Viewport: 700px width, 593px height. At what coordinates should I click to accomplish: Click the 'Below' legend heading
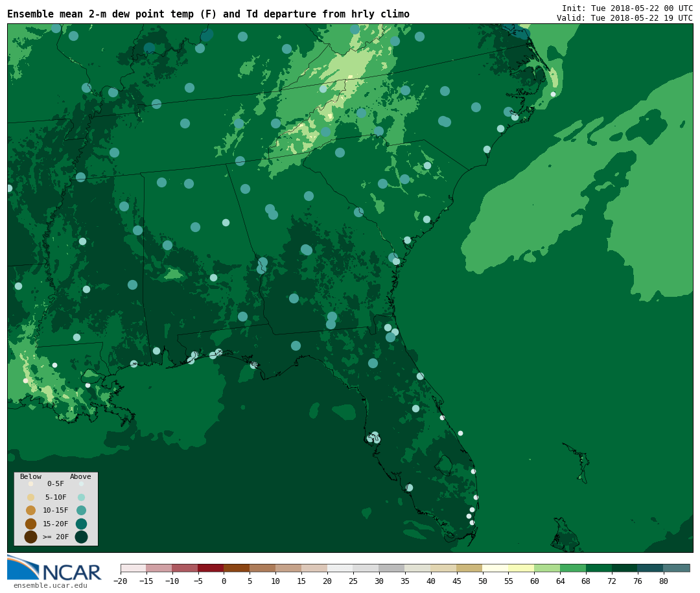[30, 476]
